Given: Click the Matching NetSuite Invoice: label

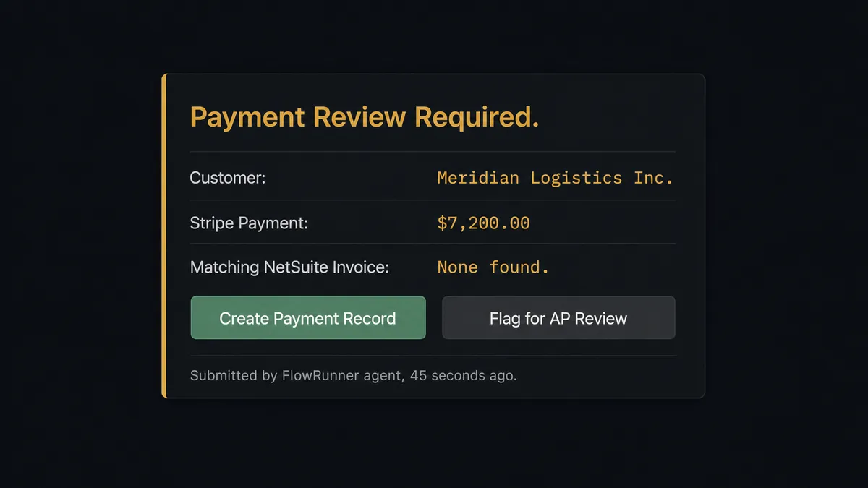Looking at the screenshot, I should pyautogui.click(x=289, y=267).
